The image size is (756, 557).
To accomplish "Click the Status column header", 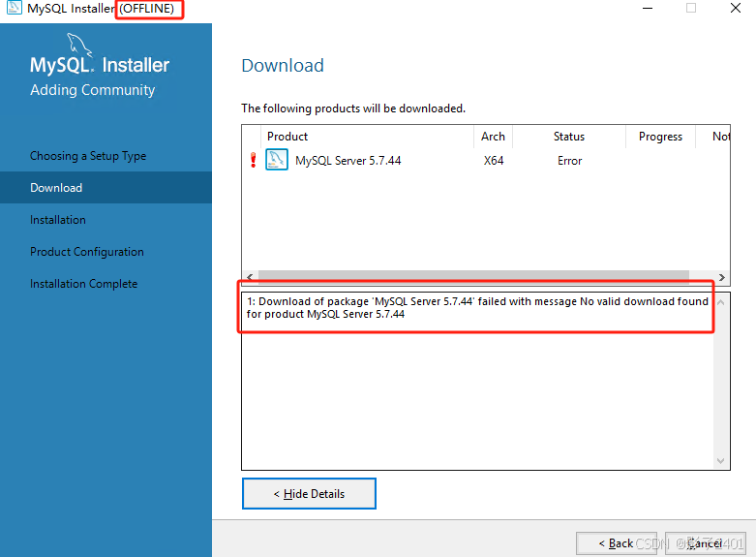I will tap(569, 137).
